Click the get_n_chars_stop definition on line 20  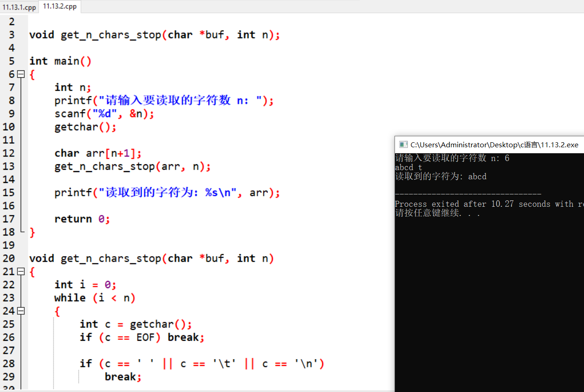[x=151, y=258]
